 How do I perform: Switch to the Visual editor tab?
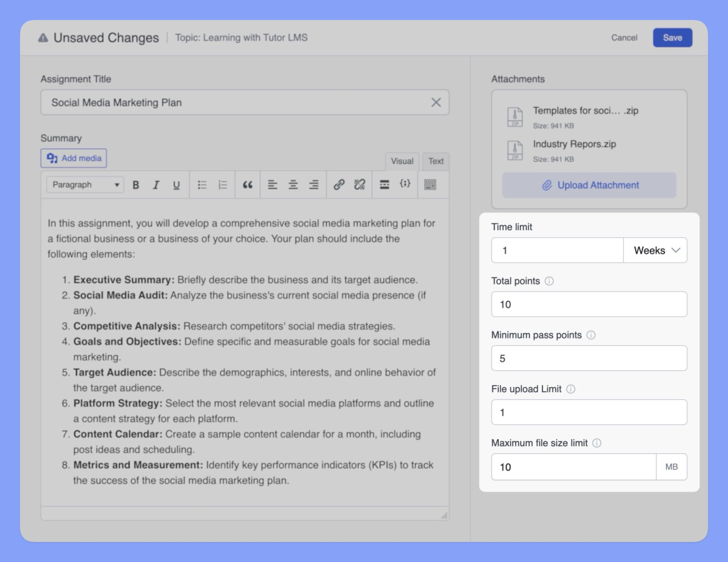pyautogui.click(x=402, y=161)
